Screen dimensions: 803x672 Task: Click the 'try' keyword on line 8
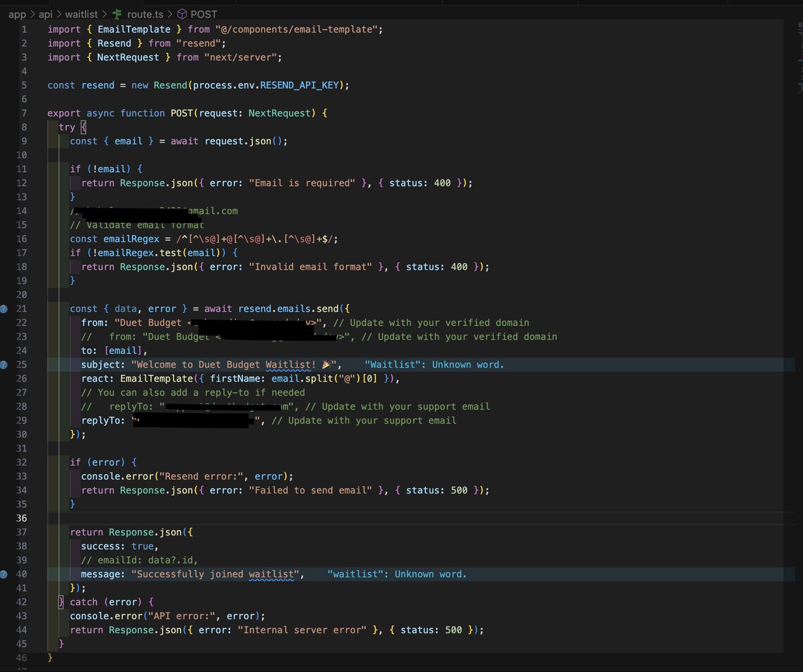click(67, 127)
